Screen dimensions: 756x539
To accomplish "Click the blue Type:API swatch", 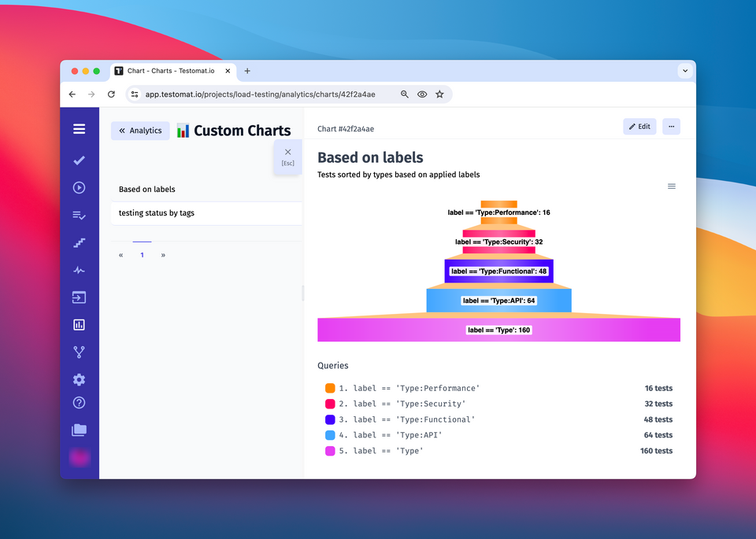I will point(330,435).
